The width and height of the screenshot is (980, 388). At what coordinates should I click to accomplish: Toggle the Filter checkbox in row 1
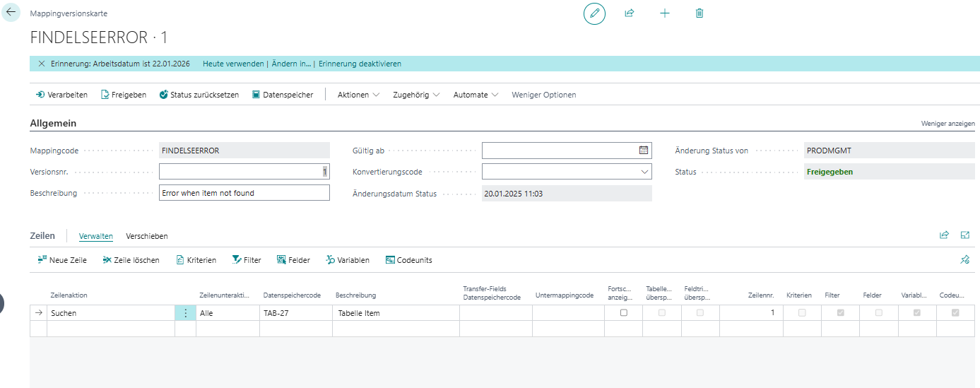[x=840, y=313]
